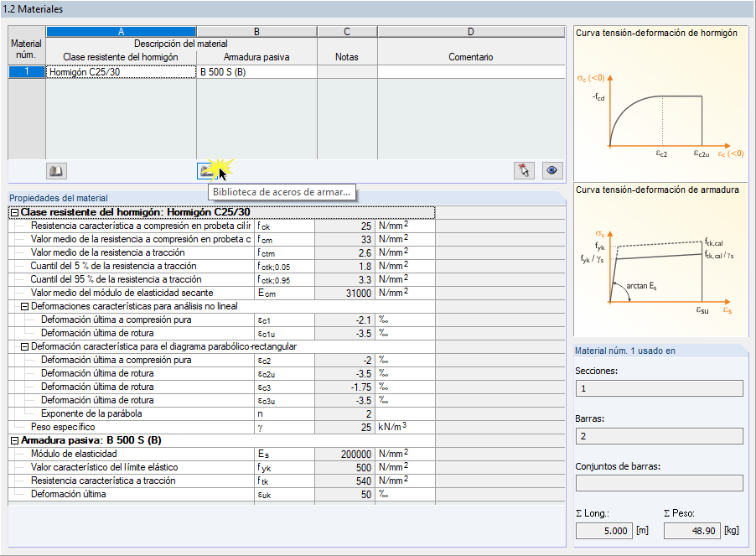Collapse the Armadura pasiva B 500 S group
The width and height of the screenshot is (756, 556).
[x=14, y=441]
